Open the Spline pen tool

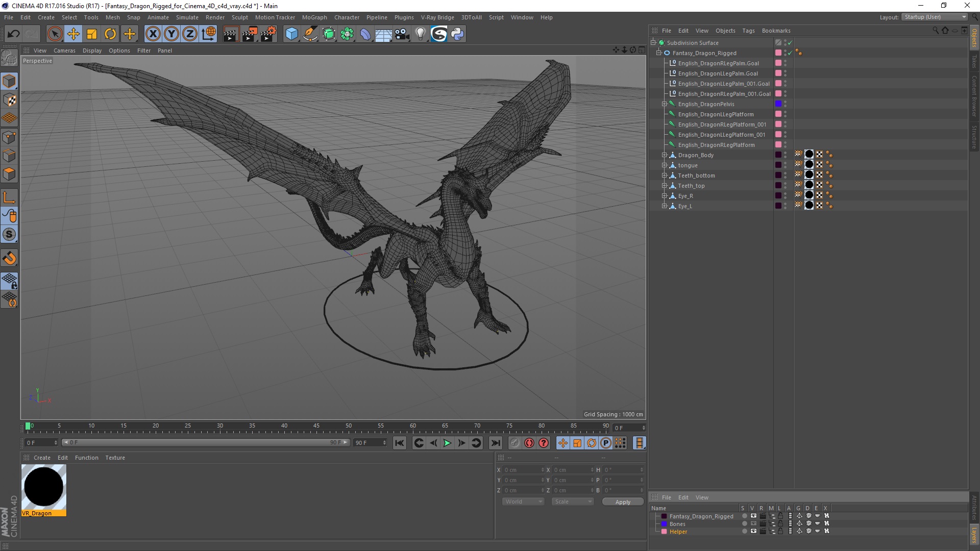pos(310,34)
